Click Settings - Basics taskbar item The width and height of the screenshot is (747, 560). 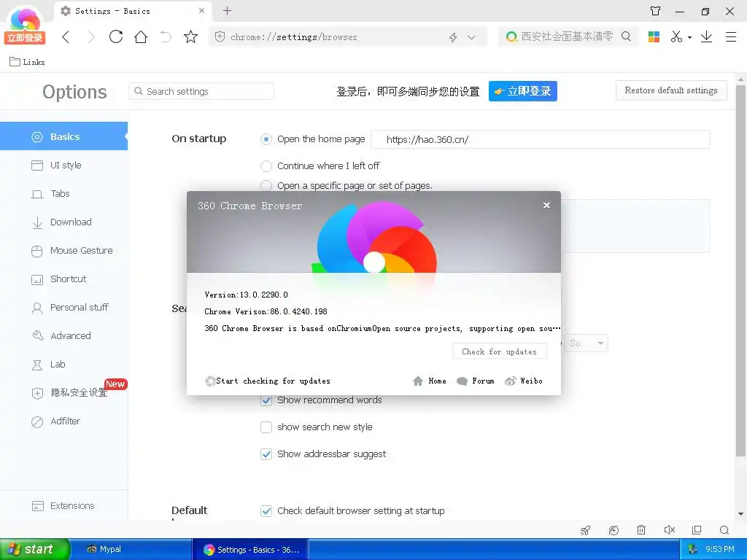point(251,550)
